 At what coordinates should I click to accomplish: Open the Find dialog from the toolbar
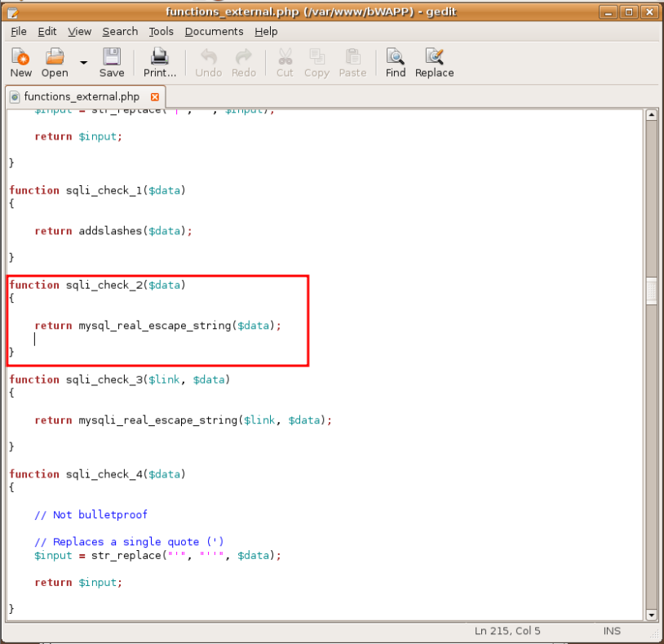395,61
